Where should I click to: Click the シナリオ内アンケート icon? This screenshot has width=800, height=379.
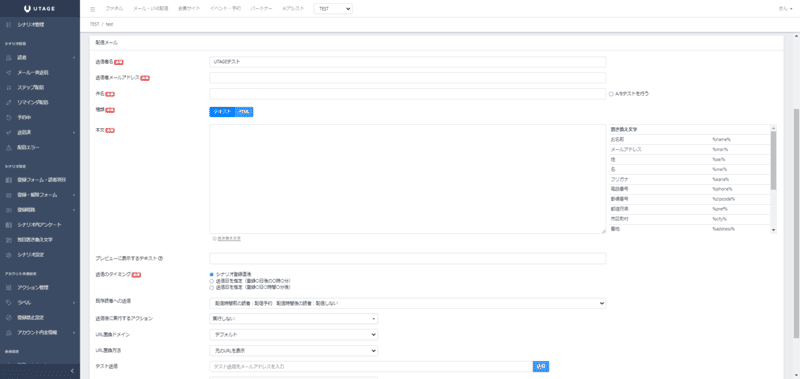pyautogui.click(x=9, y=224)
